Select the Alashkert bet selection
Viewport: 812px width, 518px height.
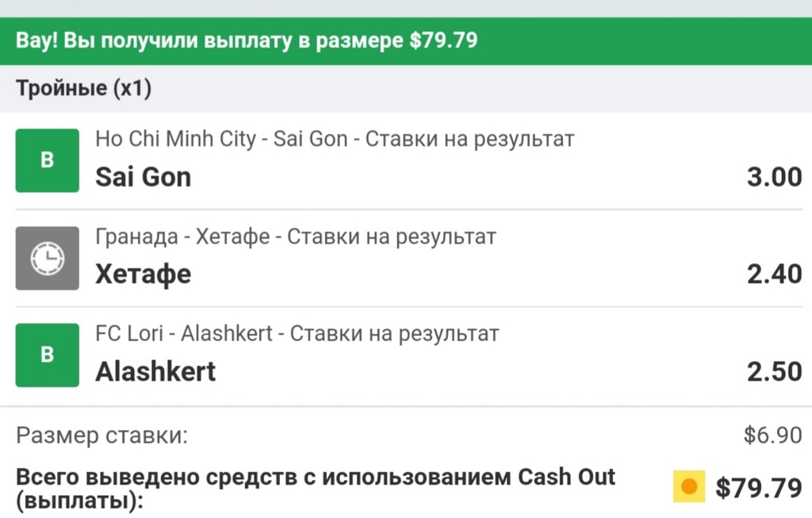[155, 371]
